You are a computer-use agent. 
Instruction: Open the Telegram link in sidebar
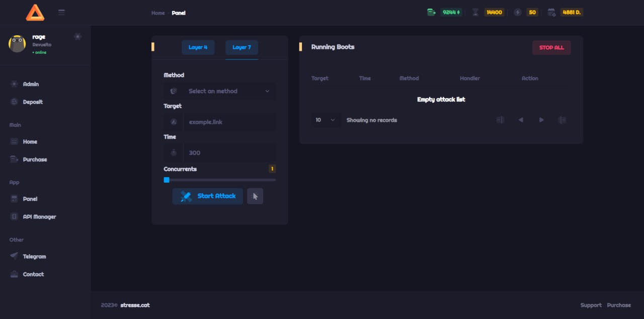34,257
